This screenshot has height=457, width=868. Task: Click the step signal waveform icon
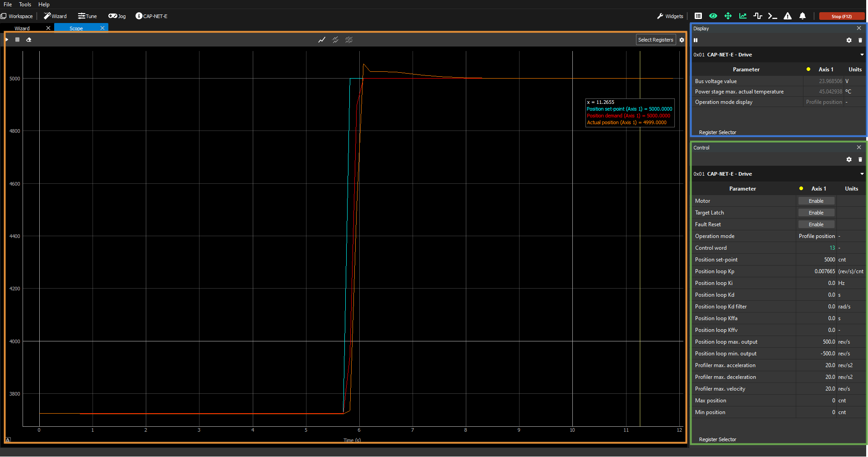coord(758,16)
